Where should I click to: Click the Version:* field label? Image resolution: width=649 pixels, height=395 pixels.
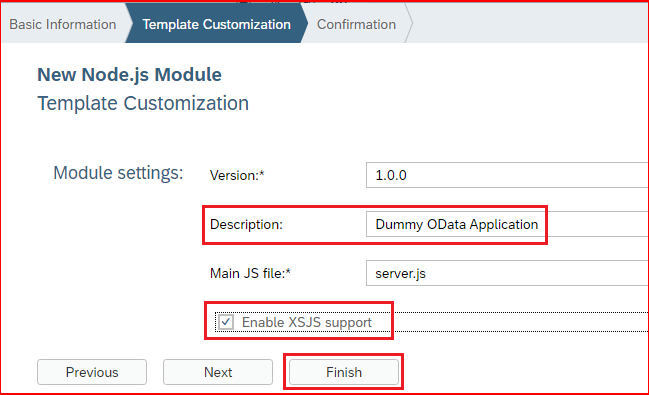point(237,176)
